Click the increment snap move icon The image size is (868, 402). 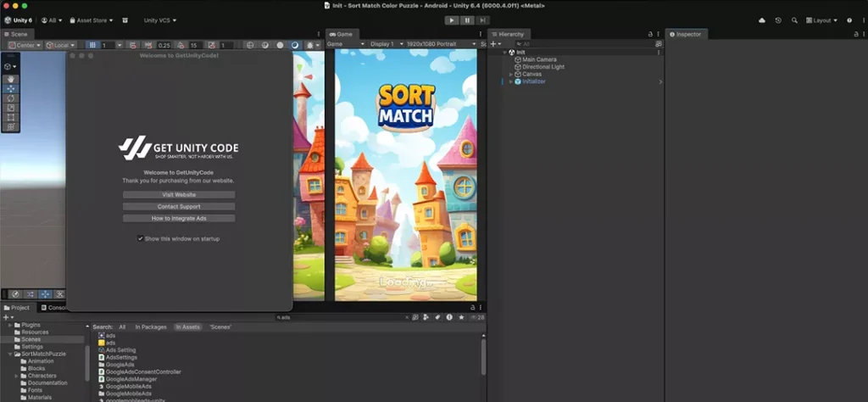click(x=148, y=46)
